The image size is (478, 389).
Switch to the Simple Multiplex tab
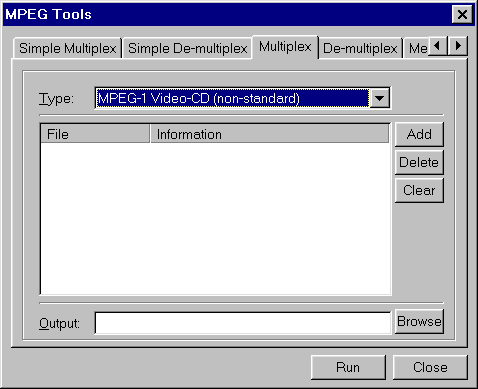pos(68,49)
